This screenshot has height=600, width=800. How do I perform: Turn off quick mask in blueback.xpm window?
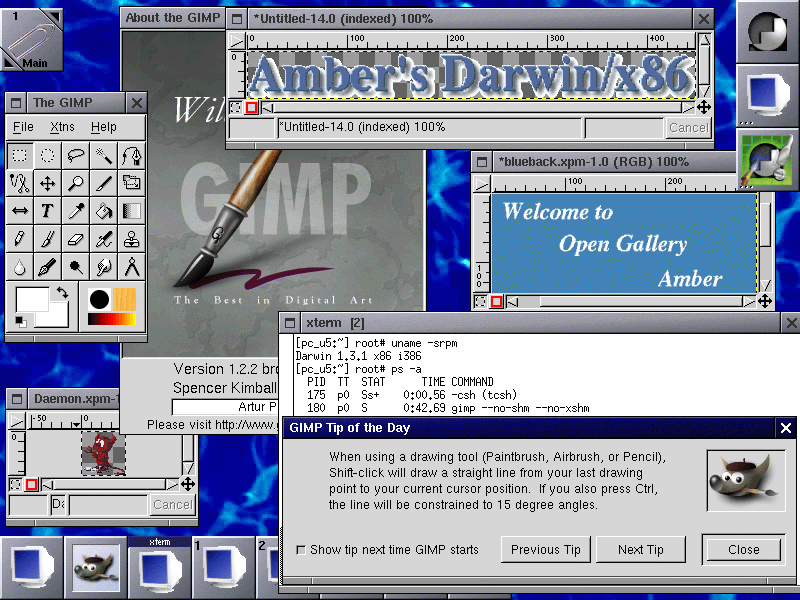[481, 302]
